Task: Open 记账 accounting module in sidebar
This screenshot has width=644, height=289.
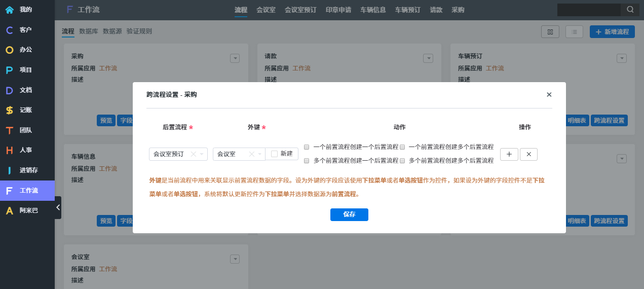Action: [25, 110]
